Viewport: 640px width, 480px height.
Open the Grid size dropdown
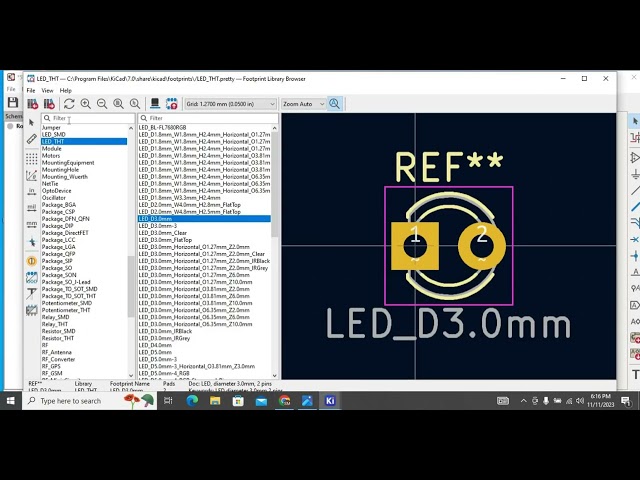231,104
